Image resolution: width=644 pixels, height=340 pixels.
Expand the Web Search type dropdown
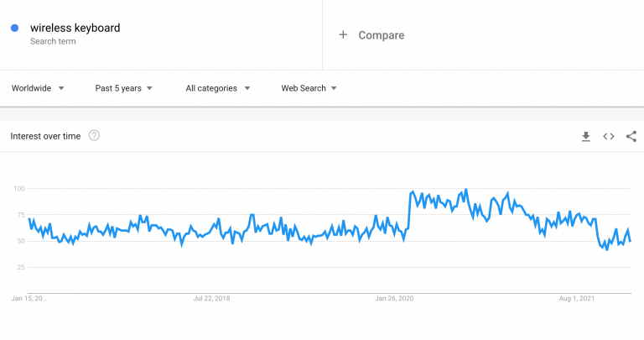point(309,88)
